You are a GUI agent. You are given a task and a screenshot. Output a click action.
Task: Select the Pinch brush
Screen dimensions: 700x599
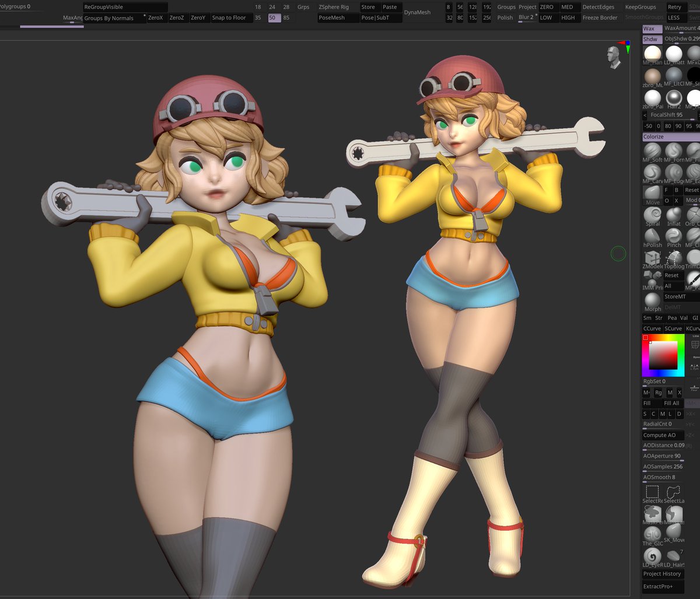point(674,238)
